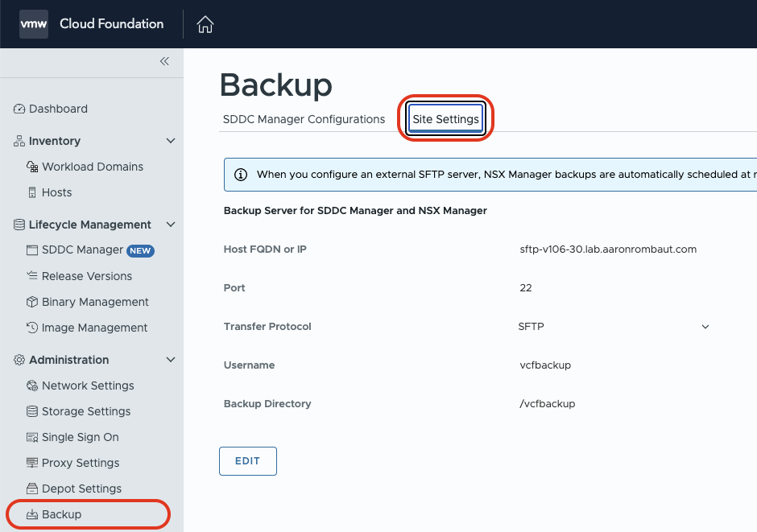Collapse the Administration section chevron
Screen dimensions: 757x532
pyautogui.click(x=170, y=360)
